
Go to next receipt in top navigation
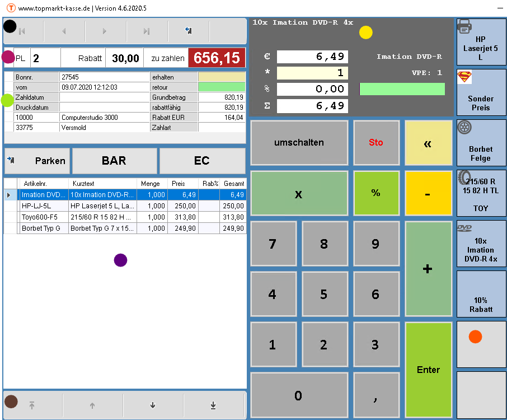pos(105,31)
